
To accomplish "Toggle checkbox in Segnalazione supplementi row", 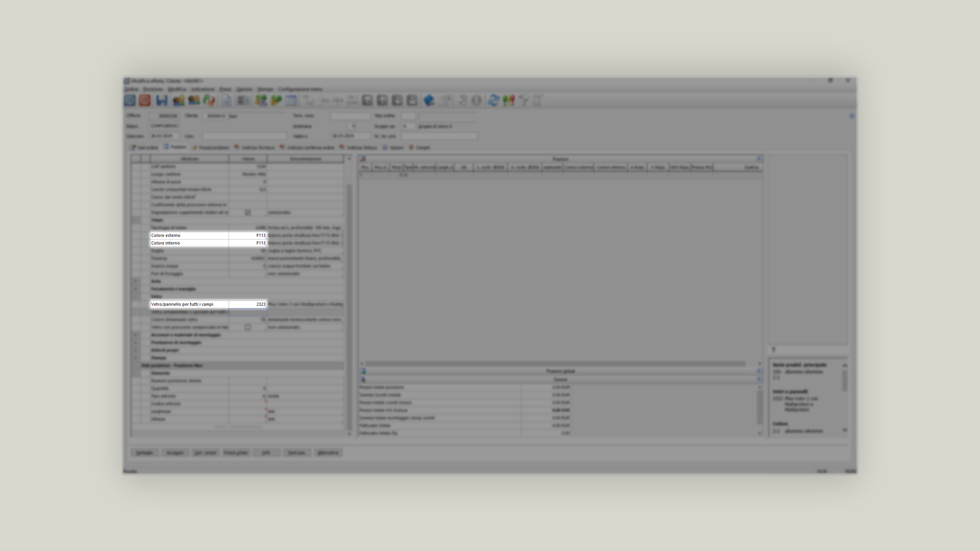I will point(248,212).
